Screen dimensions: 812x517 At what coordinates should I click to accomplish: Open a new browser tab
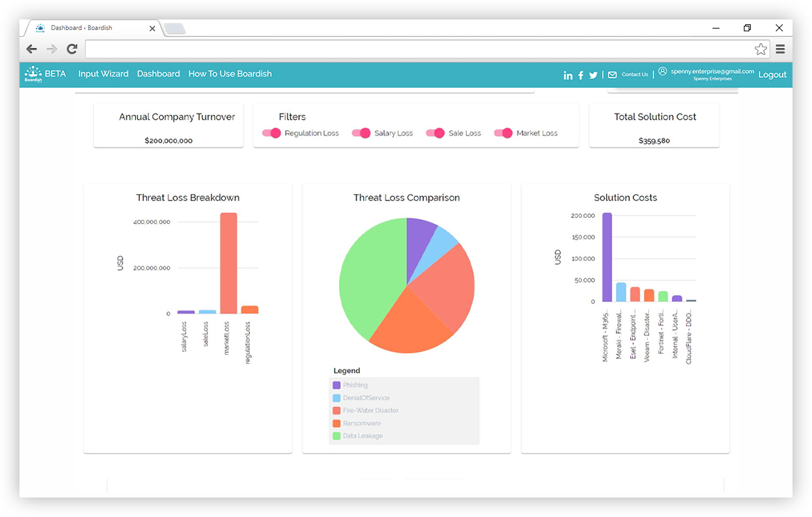click(x=175, y=29)
